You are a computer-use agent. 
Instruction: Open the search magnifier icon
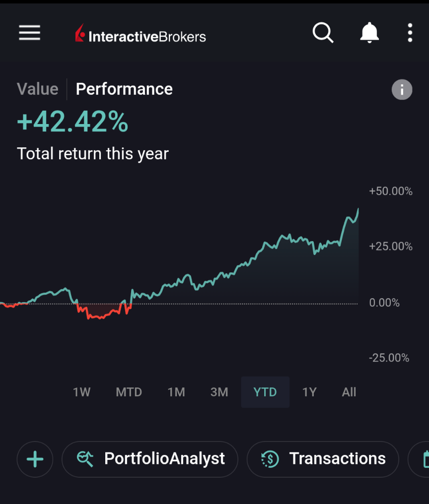click(x=323, y=33)
